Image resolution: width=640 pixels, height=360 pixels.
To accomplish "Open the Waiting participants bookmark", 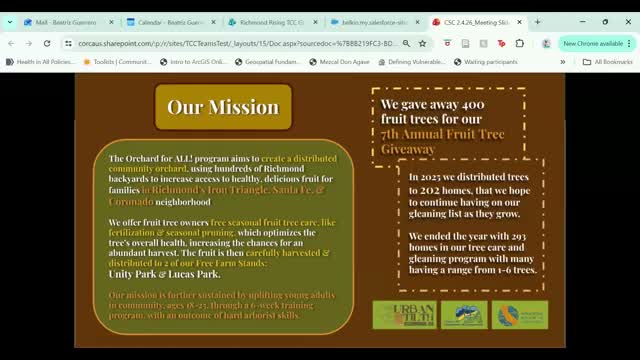I will point(486,62).
